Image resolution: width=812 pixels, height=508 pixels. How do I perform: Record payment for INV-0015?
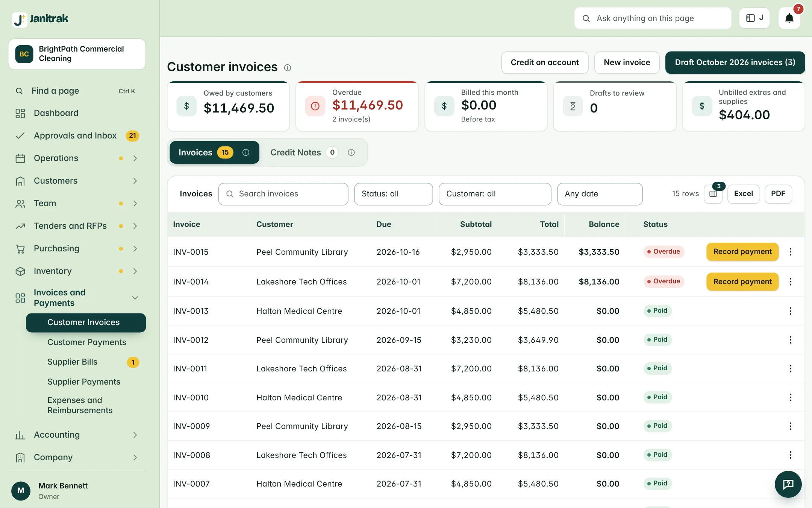(x=742, y=252)
